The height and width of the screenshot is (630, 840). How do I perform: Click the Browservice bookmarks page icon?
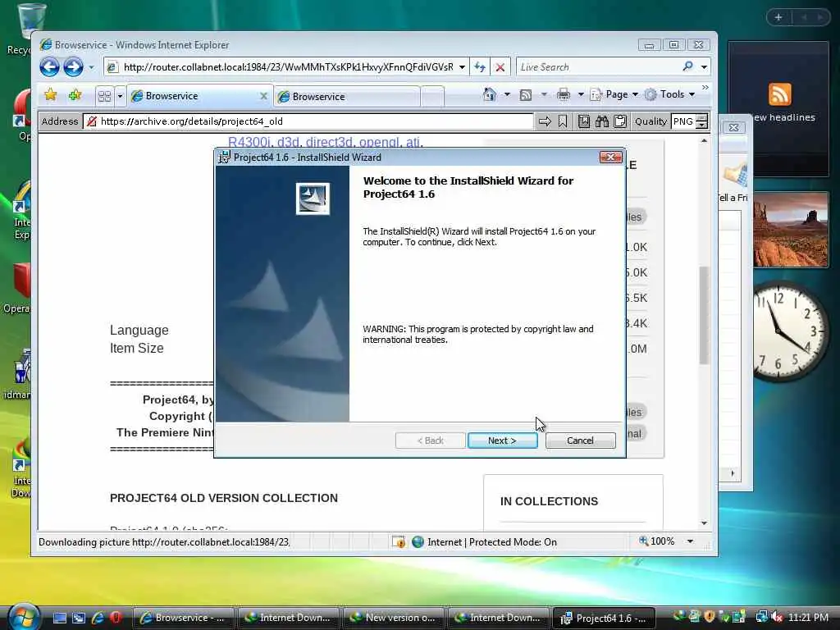[583, 121]
